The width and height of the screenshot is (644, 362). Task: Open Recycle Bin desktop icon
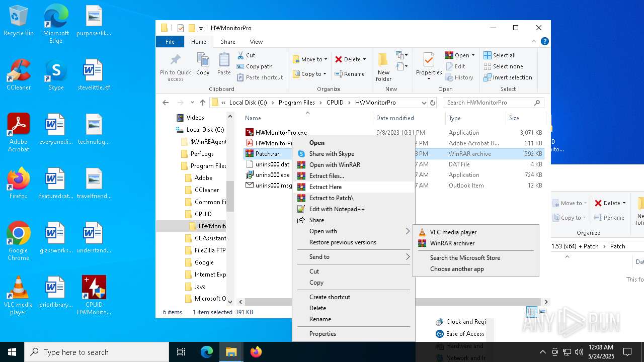[19, 22]
